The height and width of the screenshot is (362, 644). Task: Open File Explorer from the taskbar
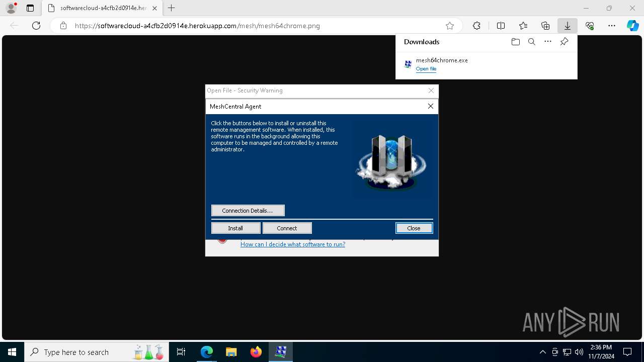pyautogui.click(x=231, y=352)
